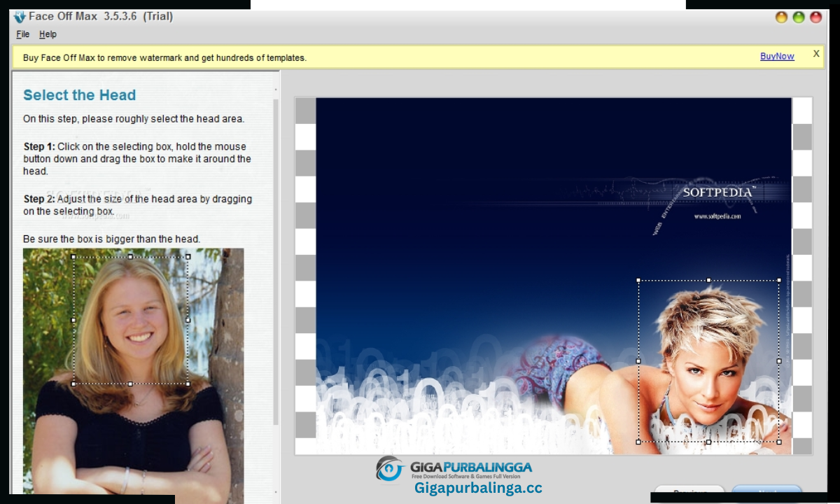Grab top-left handle of blonde photo selection box
Image resolution: width=840 pixels, height=504 pixels.
click(x=73, y=257)
